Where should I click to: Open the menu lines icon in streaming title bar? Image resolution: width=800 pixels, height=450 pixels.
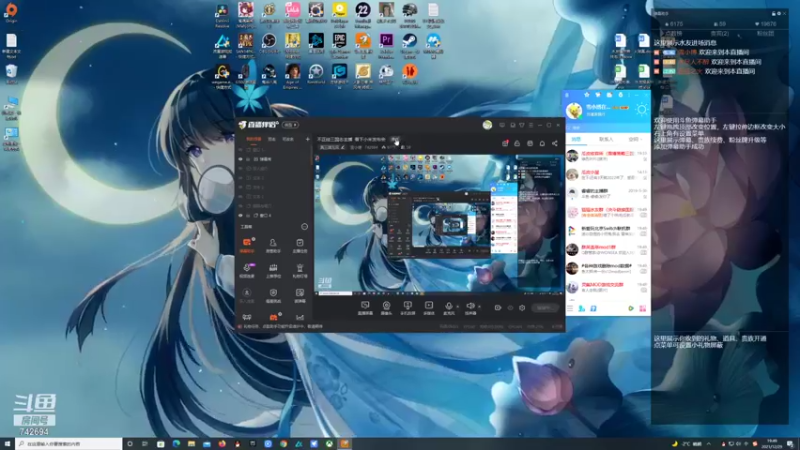531,125
